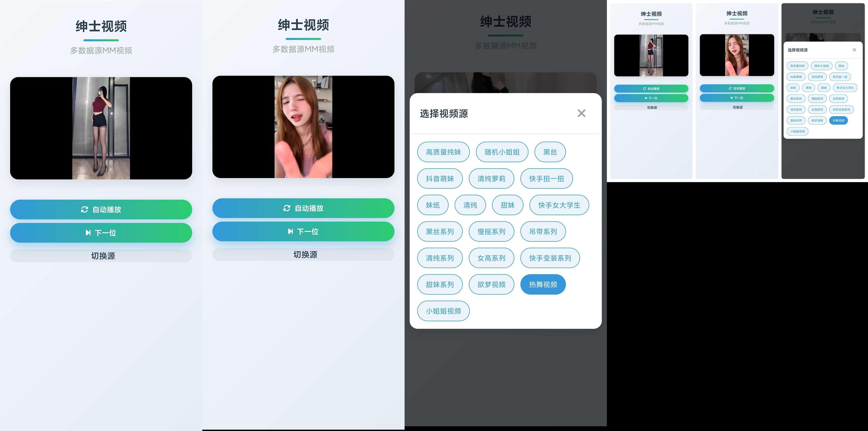Viewport: 868px width, 431px height.
Task: Click 自动播放 button under red-top video
Action: [x=101, y=209]
